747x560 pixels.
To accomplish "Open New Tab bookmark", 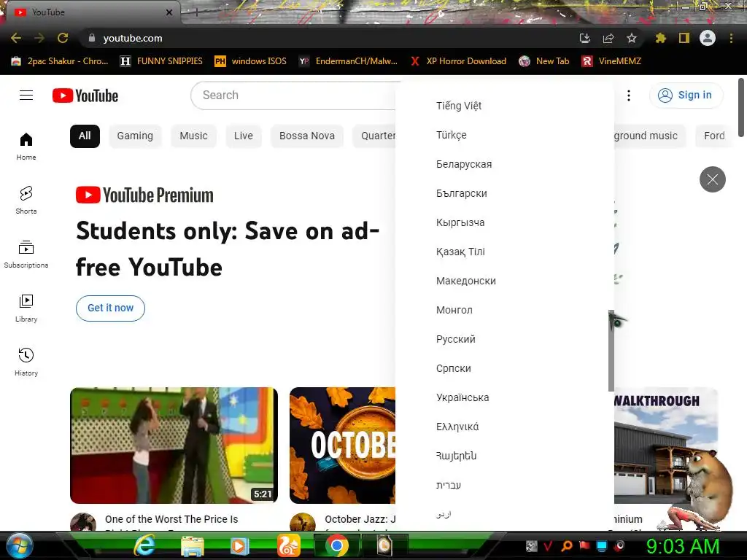I will [544, 61].
